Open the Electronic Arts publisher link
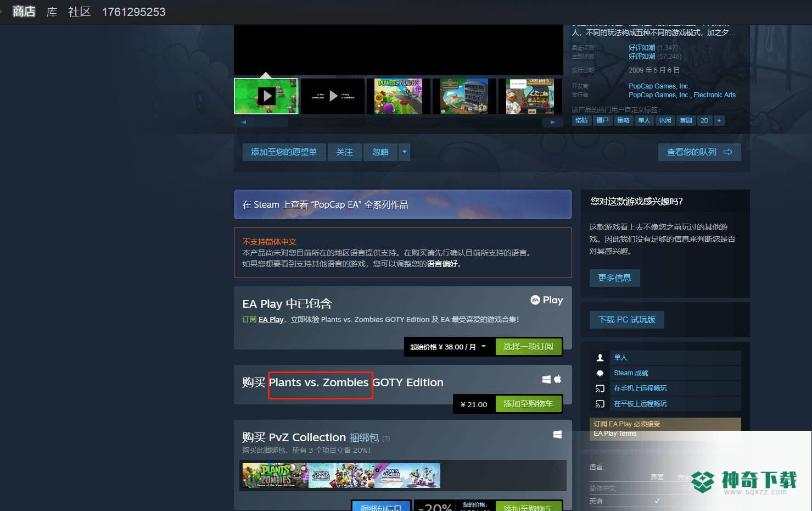 [715, 95]
